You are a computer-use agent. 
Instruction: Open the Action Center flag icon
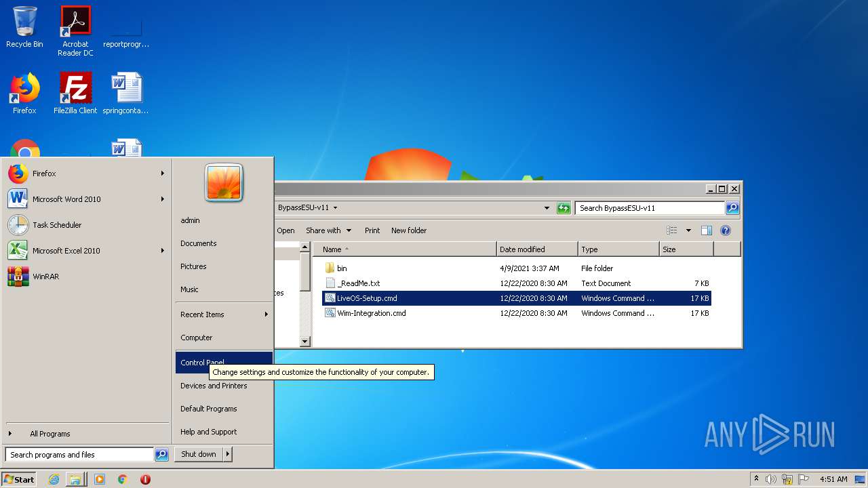point(804,479)
